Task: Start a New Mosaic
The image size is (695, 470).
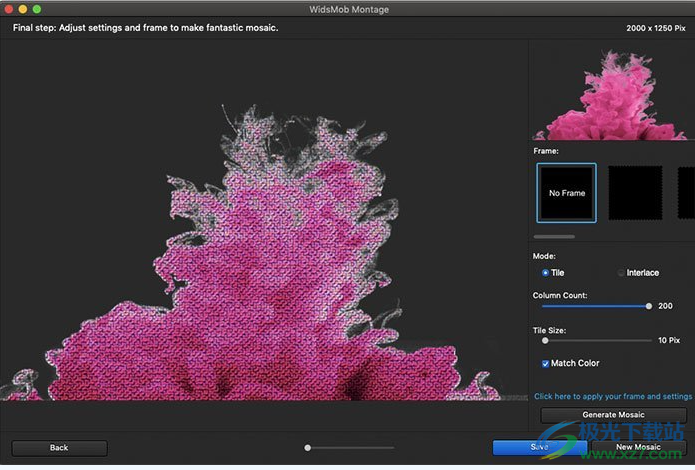Action: 637,448
